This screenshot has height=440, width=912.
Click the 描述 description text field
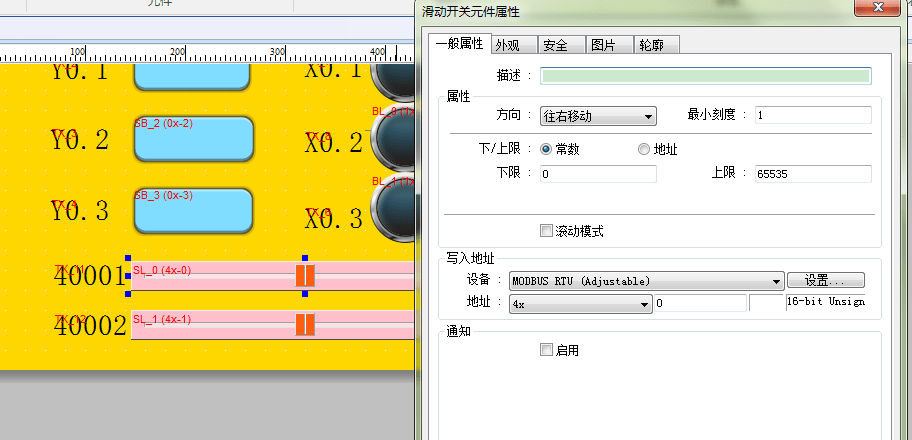705,76
